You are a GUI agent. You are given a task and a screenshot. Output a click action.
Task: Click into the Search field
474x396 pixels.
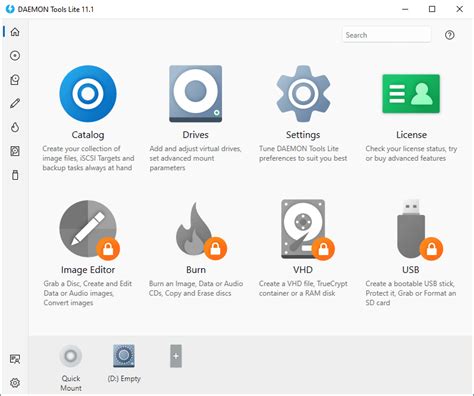[x=386, y=35]
